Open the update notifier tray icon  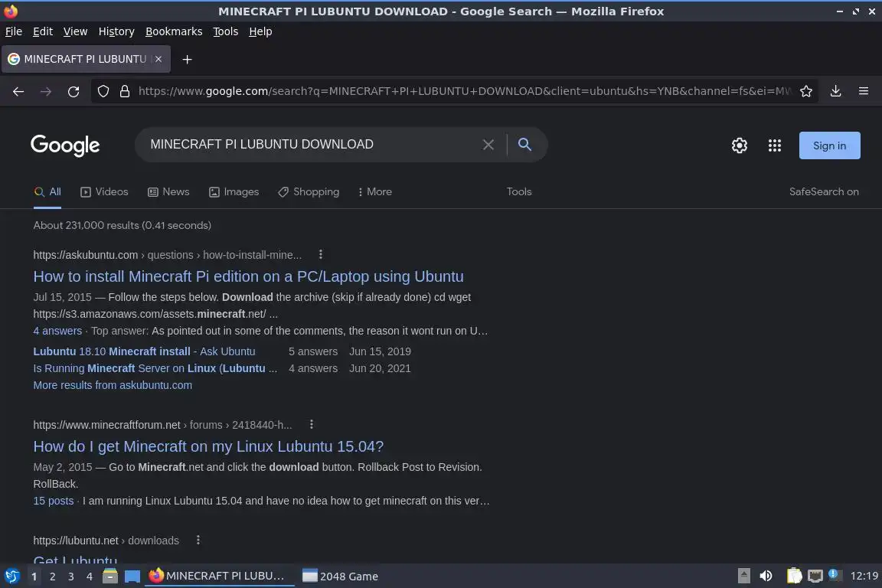(x=835, y=575)
